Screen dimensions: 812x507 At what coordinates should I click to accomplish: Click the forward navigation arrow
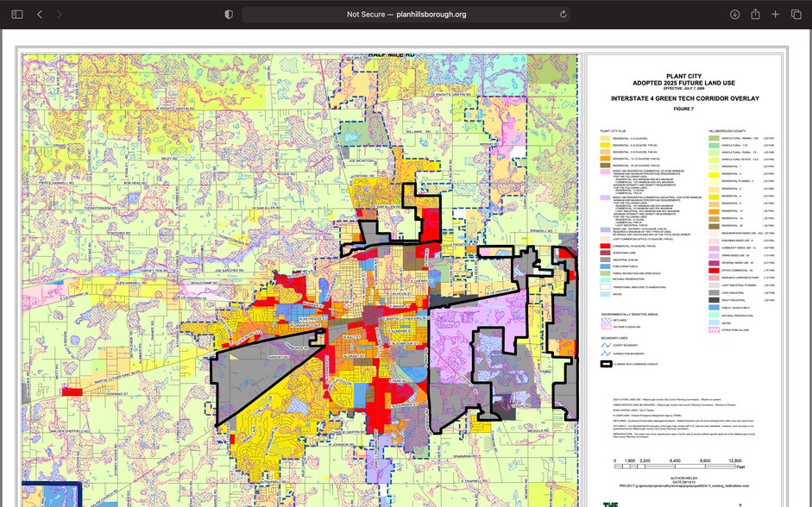point(59,15)
